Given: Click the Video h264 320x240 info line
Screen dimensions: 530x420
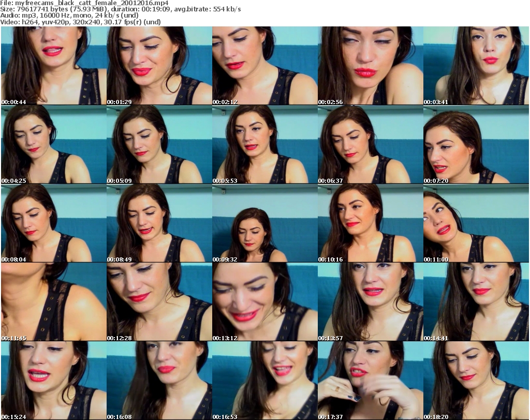Looking at the screenshot, I should click(x=80, y=22).
